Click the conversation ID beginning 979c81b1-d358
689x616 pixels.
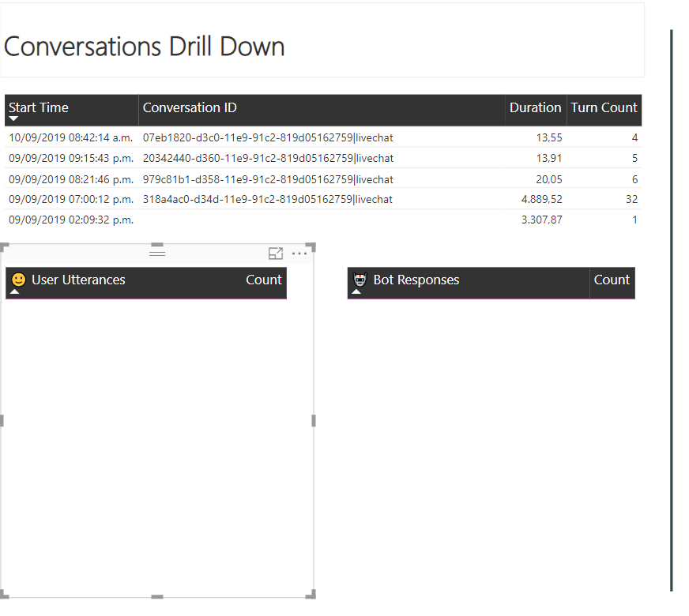(268, 179)
